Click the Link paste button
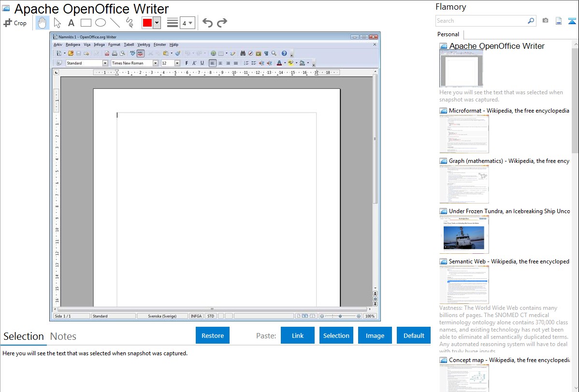The image size is (579, 392). 298,335
